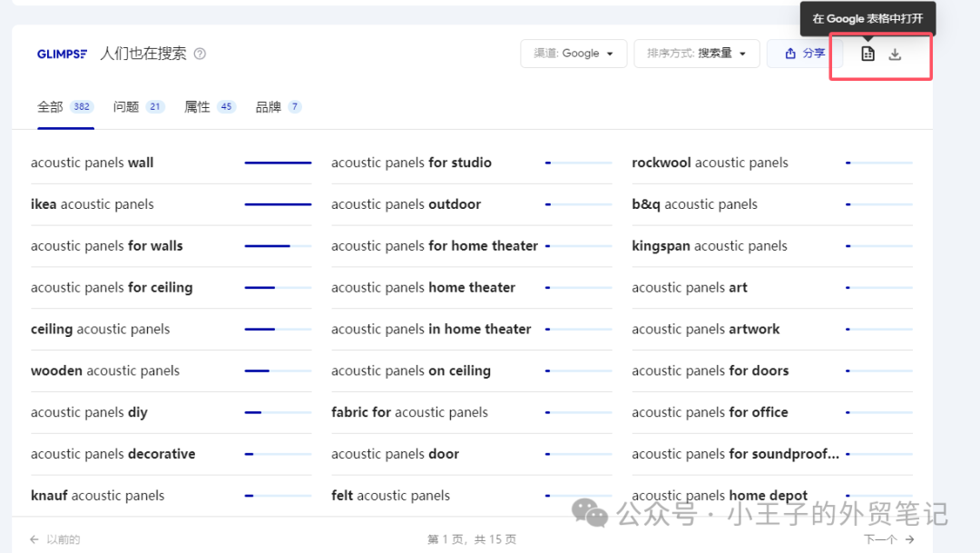Open the 渠道: Google dropdown
The width and height of the screenshot is (980, 553).
coord(573,54)
